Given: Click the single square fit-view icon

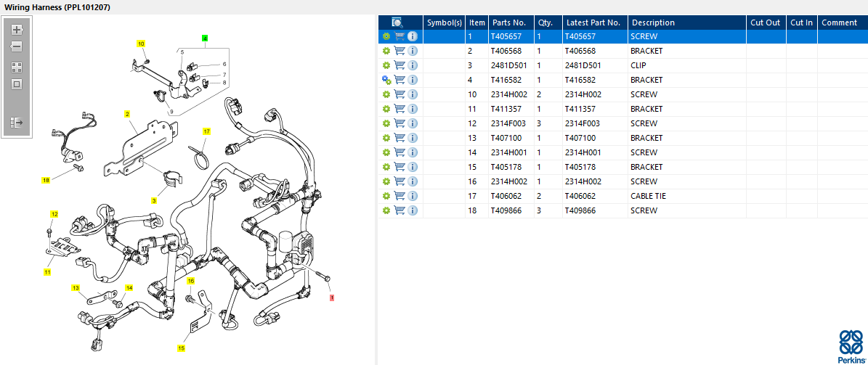Looking at the screenshot, I should tap(17, 85).
